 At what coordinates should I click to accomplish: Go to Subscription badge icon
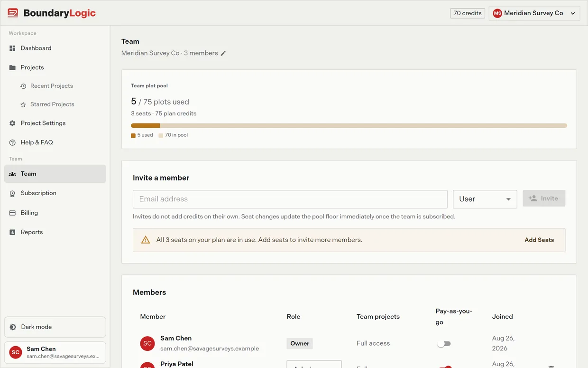pos(12,193)
